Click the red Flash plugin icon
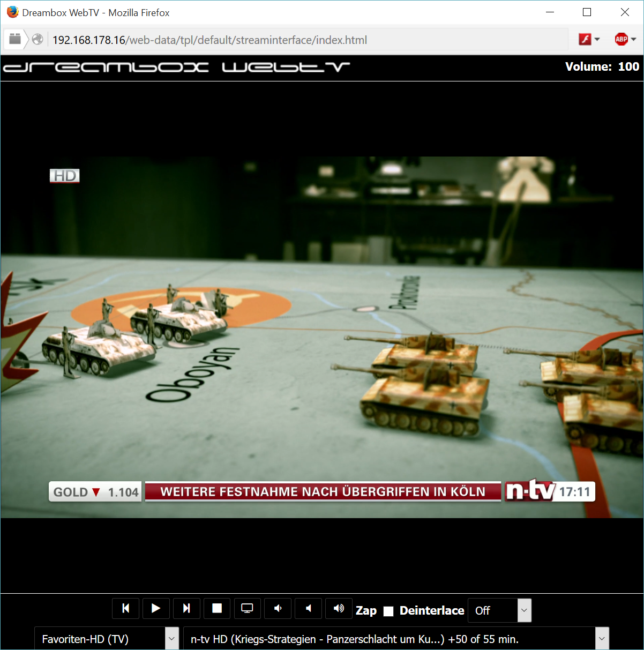The image size is (644, 650). (585, 39)
